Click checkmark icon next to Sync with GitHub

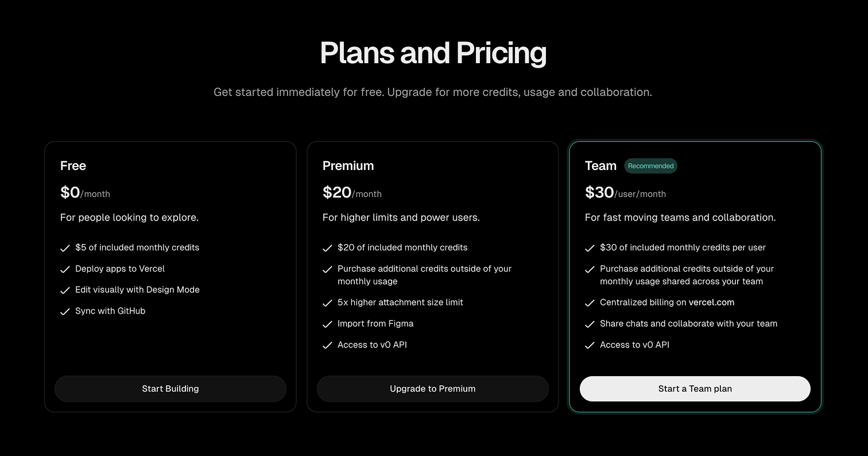click(x=65, y=312)
